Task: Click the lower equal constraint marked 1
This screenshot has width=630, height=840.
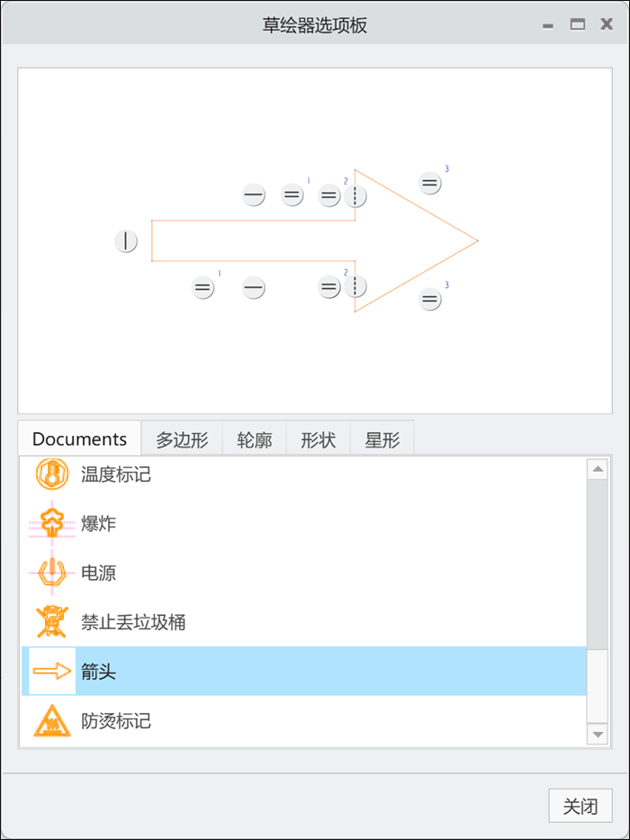Action: (x=202, y=288)
